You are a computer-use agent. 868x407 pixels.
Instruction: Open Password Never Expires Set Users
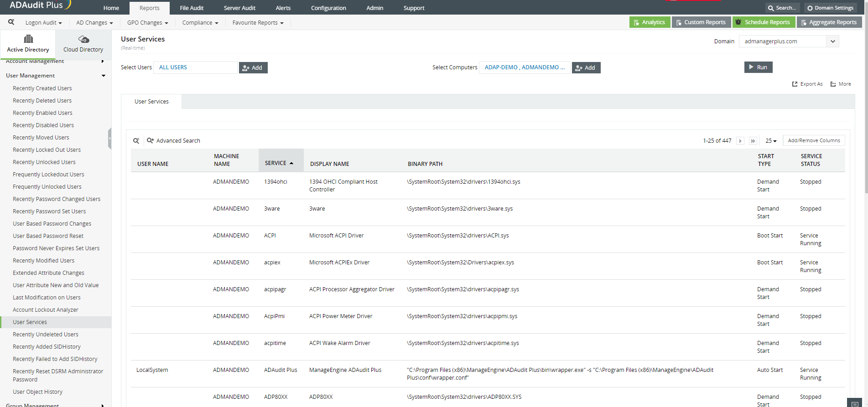56,248
